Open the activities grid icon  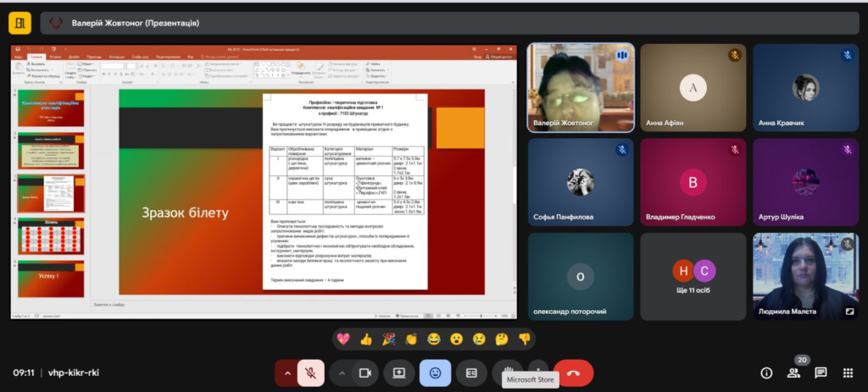[x=848, y=373]
